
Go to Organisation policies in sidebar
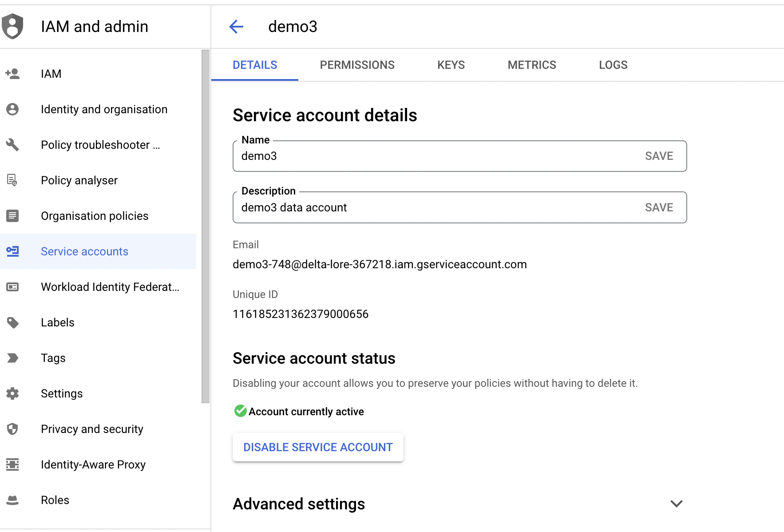click(x=94, y=216)
